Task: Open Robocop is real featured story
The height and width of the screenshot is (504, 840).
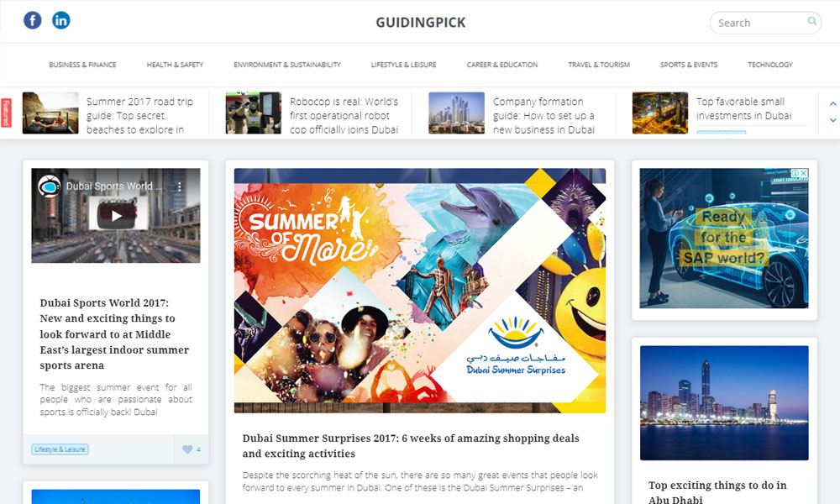Action: pos(344,116)
